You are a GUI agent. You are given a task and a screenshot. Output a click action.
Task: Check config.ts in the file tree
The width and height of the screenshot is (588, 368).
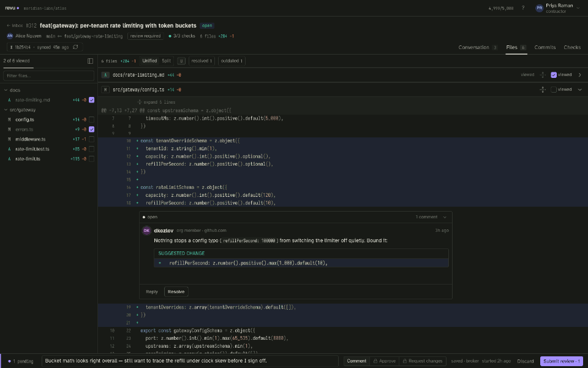(91, 120)
